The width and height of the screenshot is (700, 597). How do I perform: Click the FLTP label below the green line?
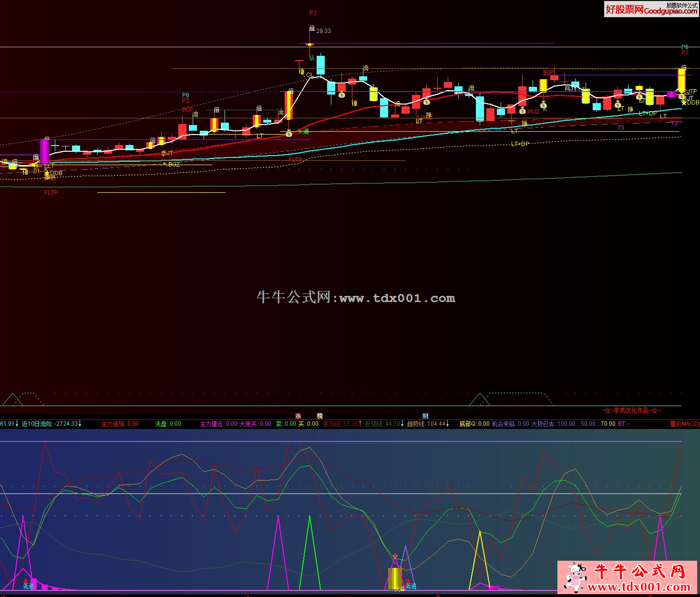click(x=51, y=193)
